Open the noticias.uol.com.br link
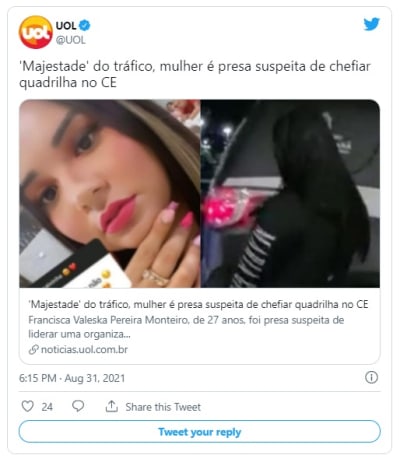Viewport: 400px width, 462px height. coord(84,350)
